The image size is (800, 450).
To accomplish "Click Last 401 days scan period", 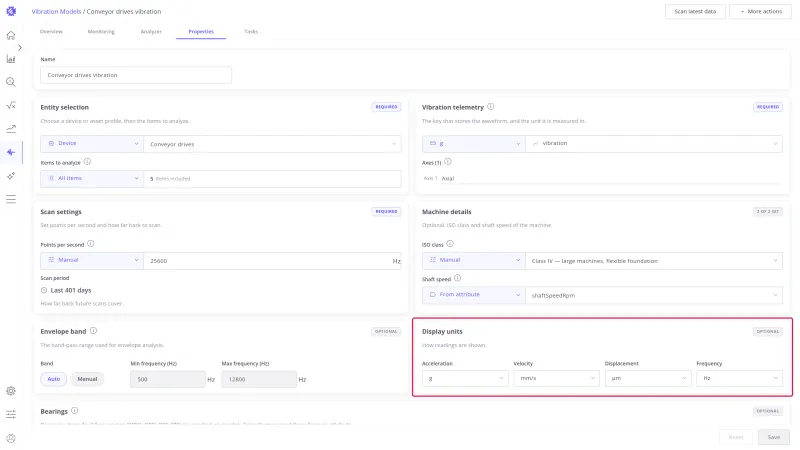I will (66, 290).
